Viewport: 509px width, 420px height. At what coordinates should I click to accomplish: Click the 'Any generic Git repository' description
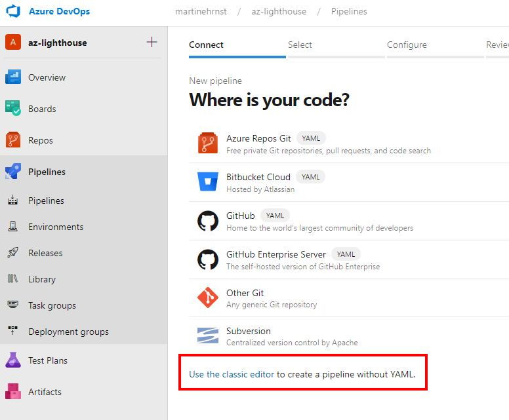click(x=272, y=305)
